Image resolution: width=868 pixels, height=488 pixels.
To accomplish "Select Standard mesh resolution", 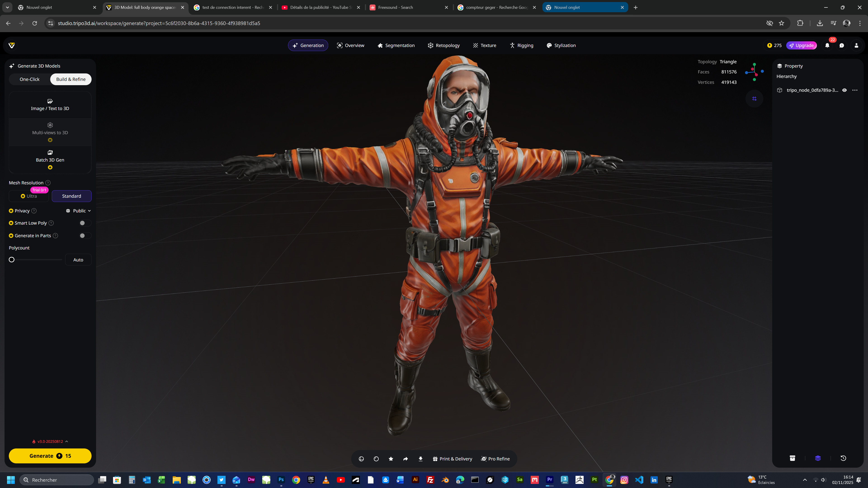I will click(x=71, y=196).
